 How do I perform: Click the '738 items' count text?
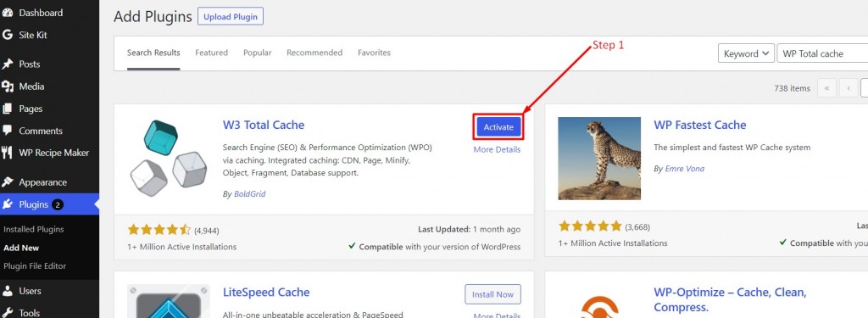pyautogui.click(x=792, y=89)
